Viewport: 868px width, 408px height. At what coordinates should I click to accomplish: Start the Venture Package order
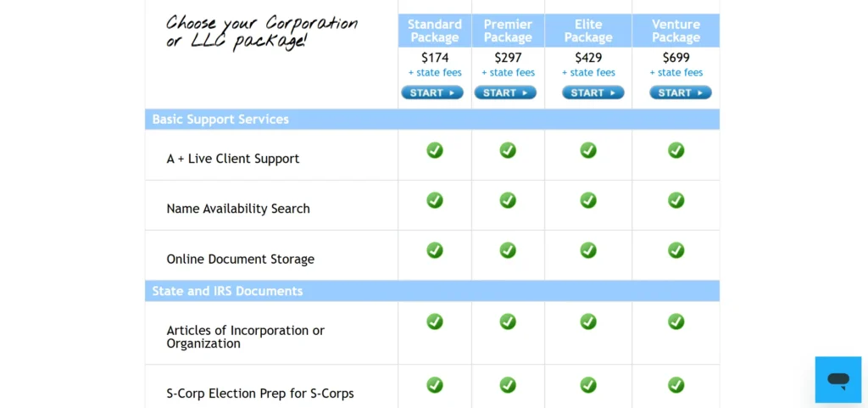pos(681,92)
